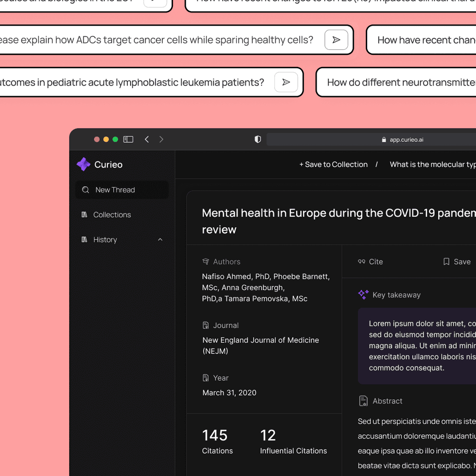Click the History books icon
476x476 pixels.
(x=85, y=239)
